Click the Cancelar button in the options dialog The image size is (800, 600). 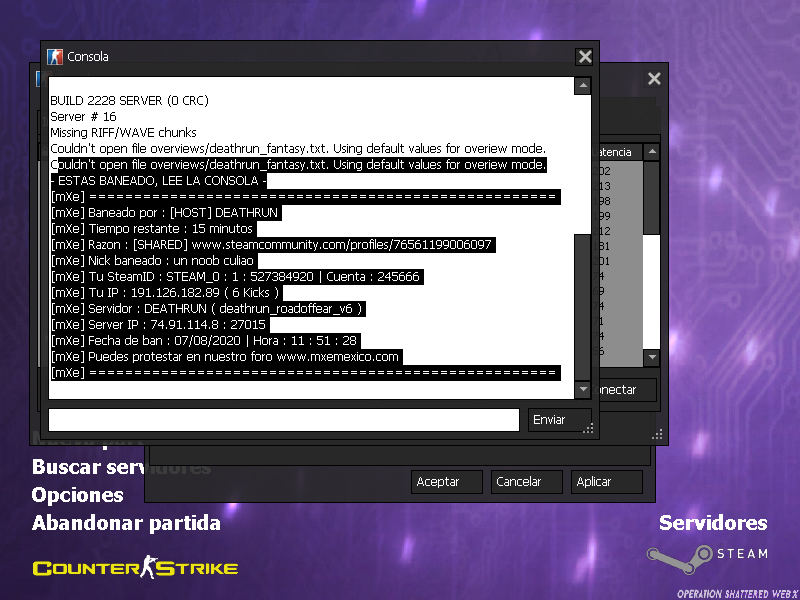(527, 482)
